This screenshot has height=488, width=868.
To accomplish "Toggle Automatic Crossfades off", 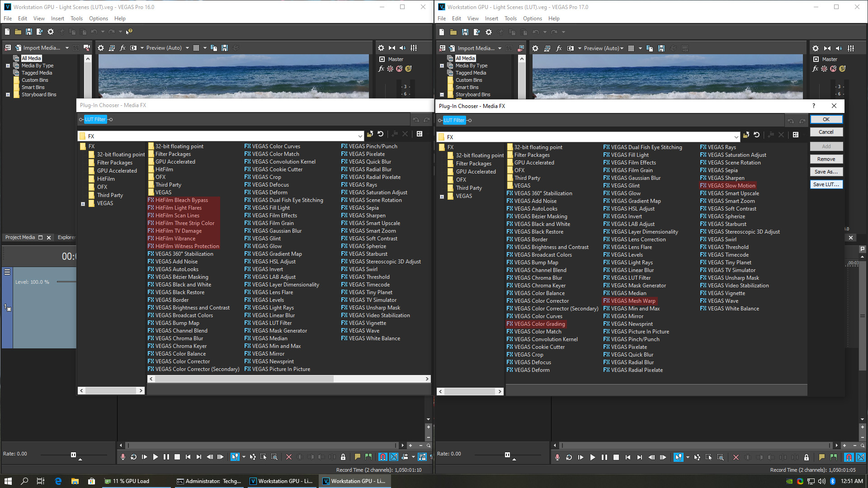I will pos(394,457).
